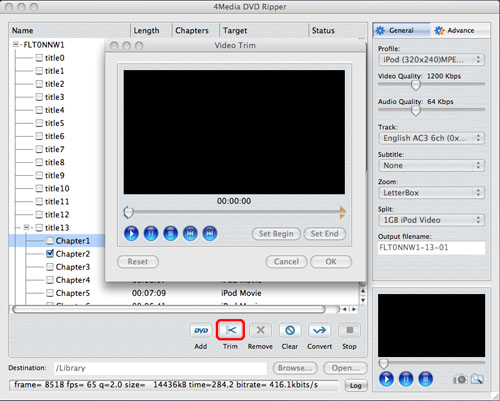Play the preview in main window player
This screenshot has height=401, width=500.
pyautogui.click(x=386, y=379)
